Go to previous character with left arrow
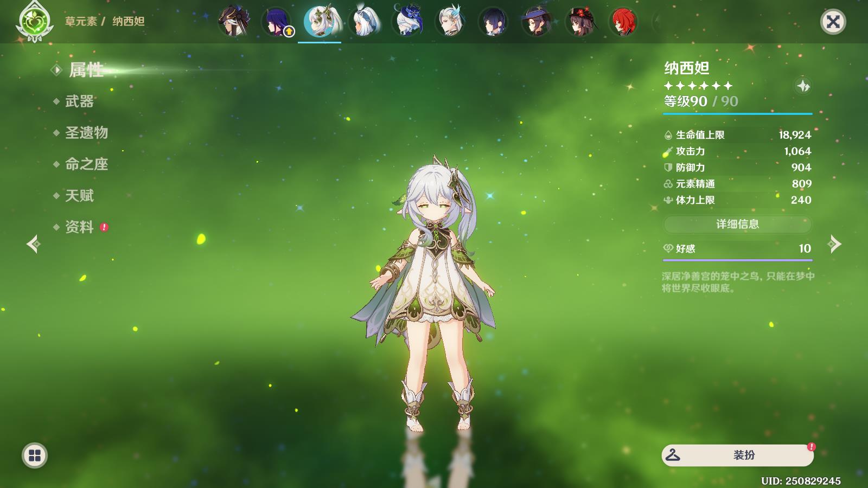 coord(33,244)
